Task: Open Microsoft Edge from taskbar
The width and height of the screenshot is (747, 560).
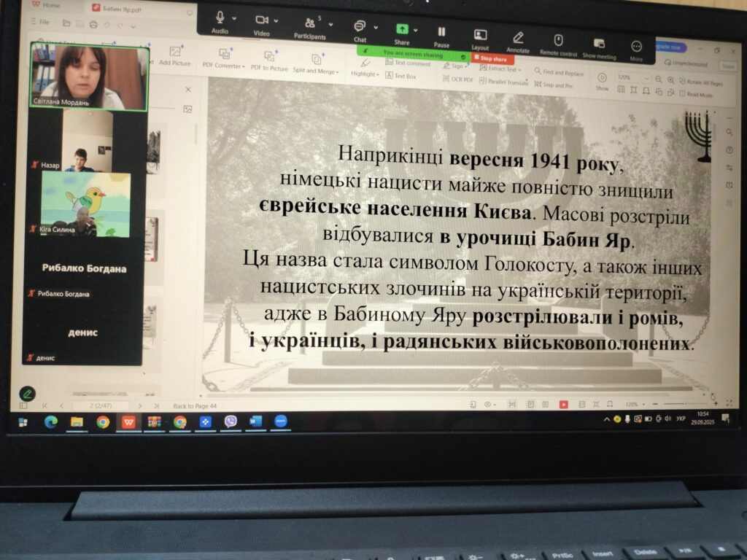Action: (x=51, y=421)
